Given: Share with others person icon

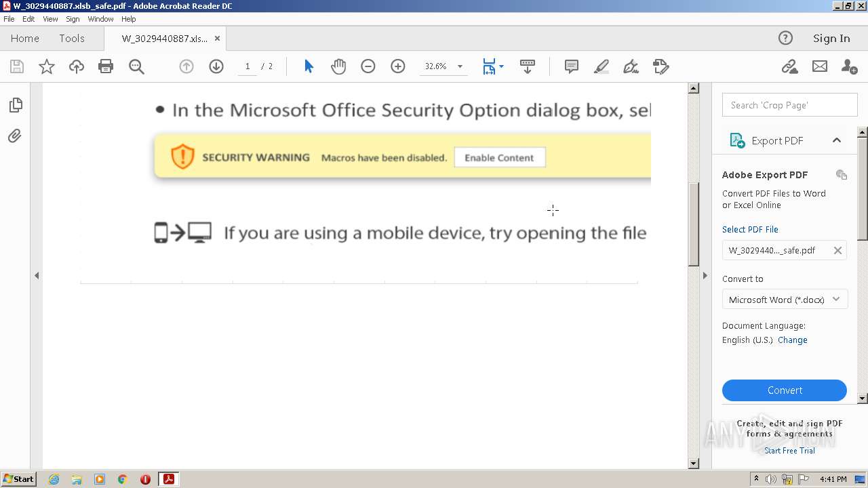Looking at the screenshot, I should [849, 66].
